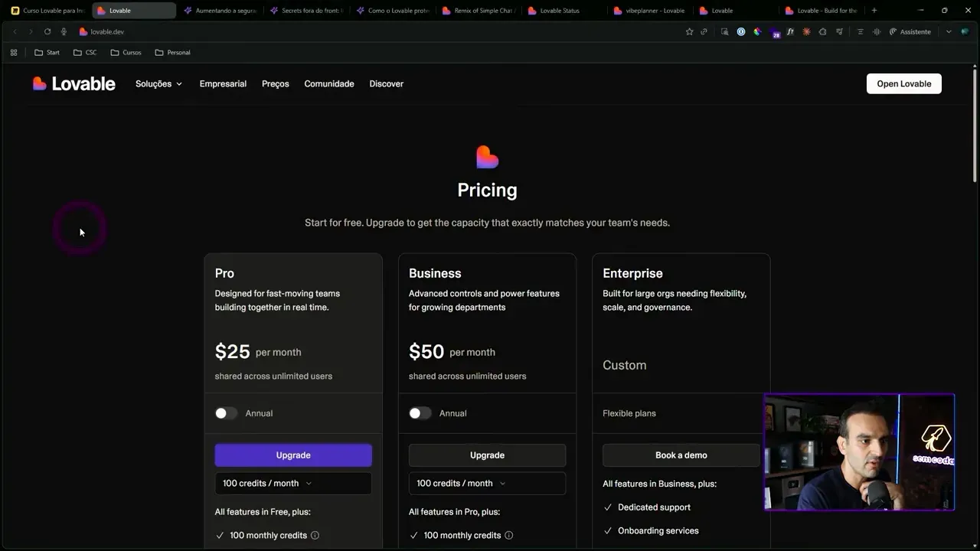Open the Soluções dropdown menu
980x551 pixels.
[x=158, y=83]
